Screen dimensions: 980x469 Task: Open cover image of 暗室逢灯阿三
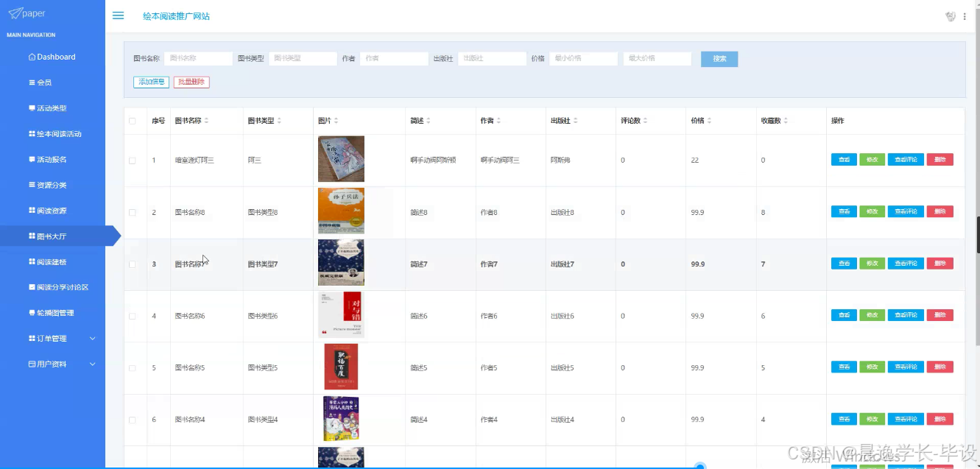tap(341, 159)
